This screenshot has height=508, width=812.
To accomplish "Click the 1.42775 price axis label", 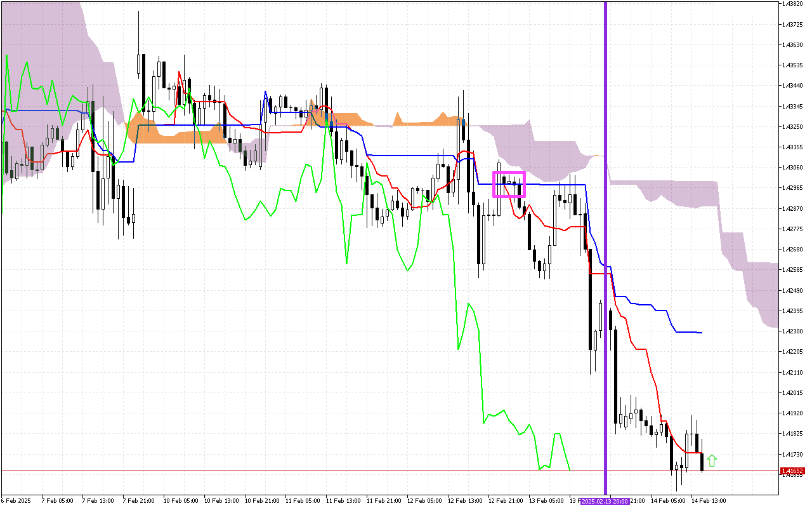I will (x=793, y=229).
